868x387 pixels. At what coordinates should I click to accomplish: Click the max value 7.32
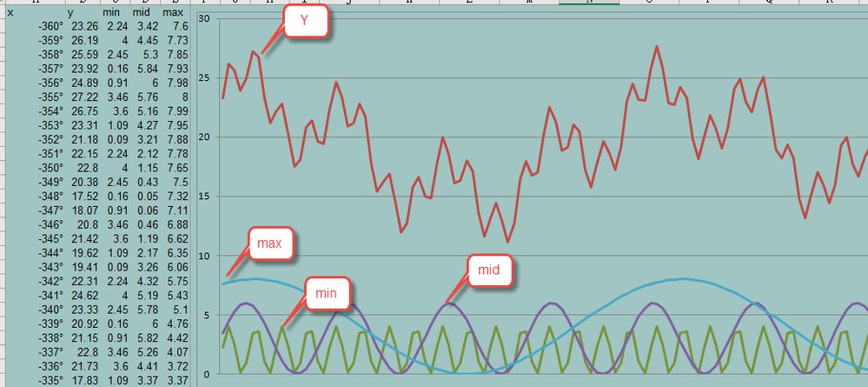click(x=178, y=197)
